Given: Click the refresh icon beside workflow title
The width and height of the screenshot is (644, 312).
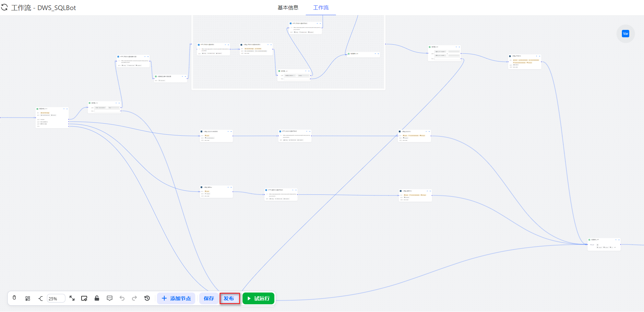Looking at the screenshot, I should click(x=4, y=7).
